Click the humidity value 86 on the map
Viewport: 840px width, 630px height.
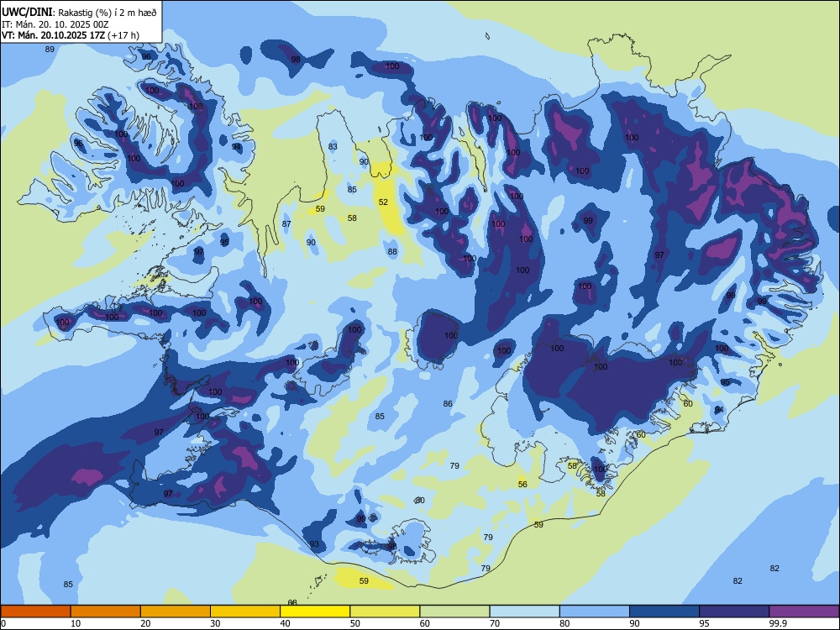pyautogui.click(x=448, y=404)
